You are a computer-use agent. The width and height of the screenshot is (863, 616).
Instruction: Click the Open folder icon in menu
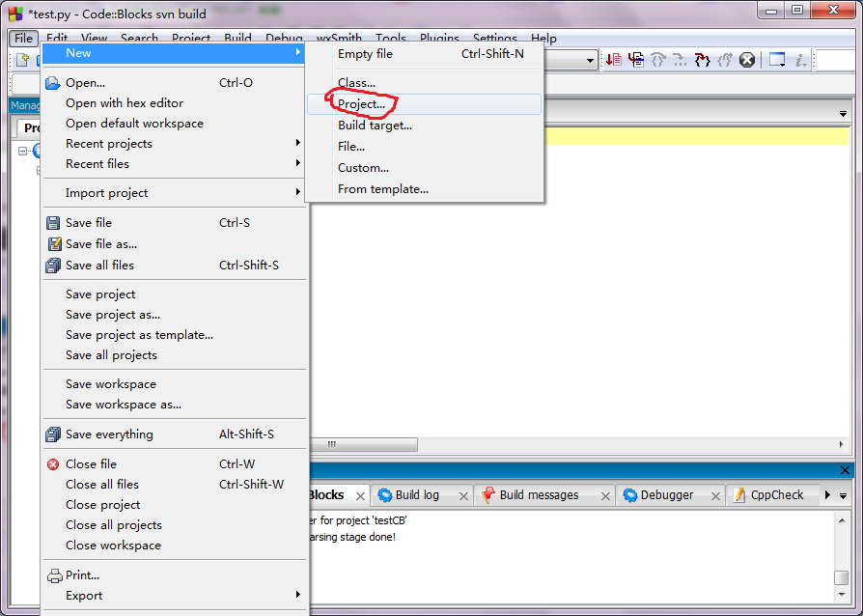coord(53,83)
